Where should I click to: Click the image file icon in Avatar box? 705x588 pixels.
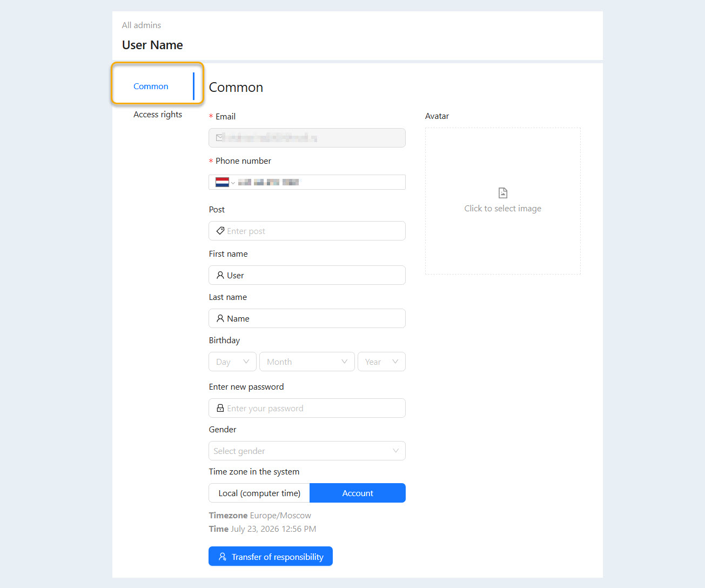pos(503,193)
